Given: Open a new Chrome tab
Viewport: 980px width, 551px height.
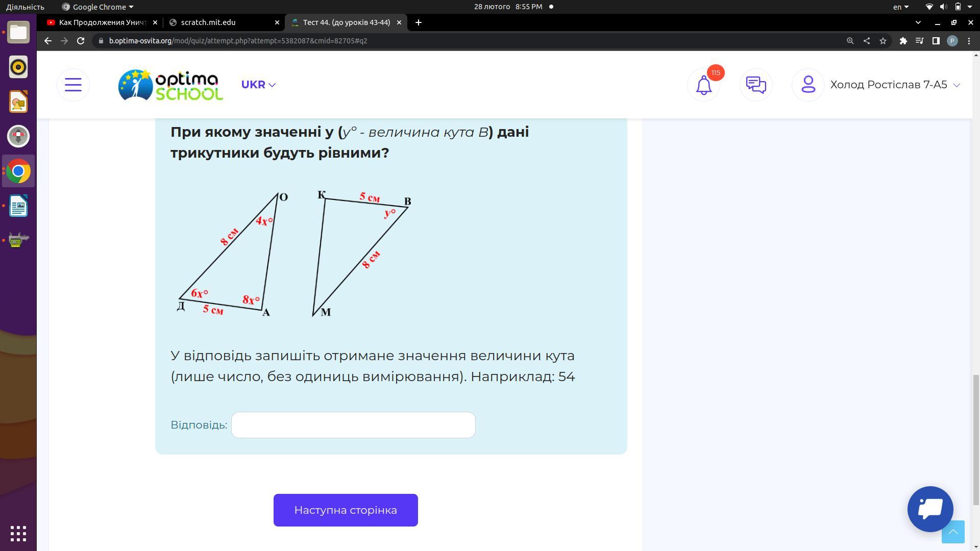Looking at the screenshot, I should [419, 22].
